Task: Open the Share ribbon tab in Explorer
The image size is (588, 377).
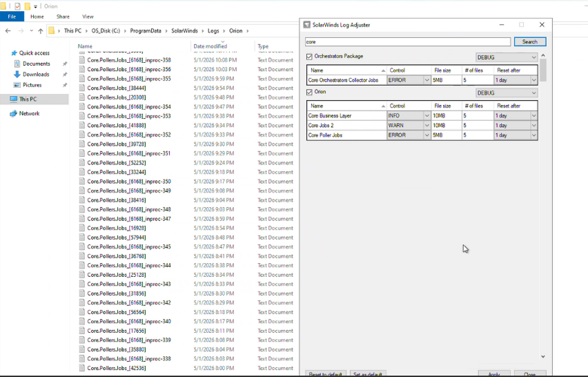Action: [63, 17]
